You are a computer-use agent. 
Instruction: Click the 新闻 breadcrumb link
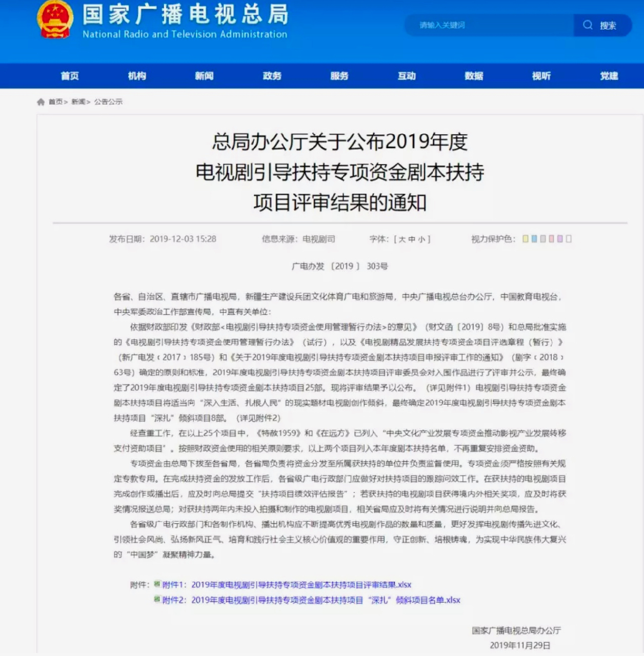78,102
